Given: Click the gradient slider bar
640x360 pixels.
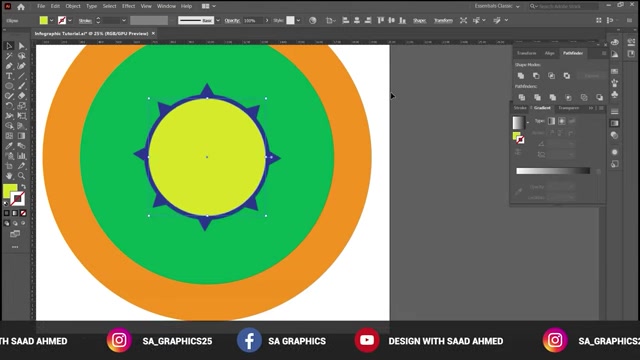Looking at the screenshot, I should coord(553,171).
